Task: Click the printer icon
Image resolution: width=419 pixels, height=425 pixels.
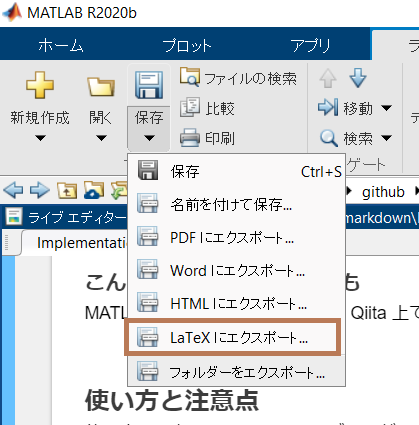Action: click(x=190, y=138)
